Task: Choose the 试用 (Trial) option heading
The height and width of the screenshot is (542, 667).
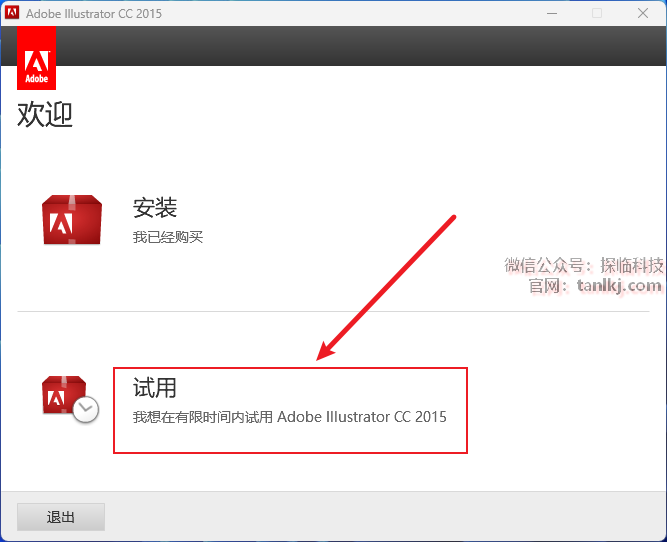Action: pos(155,387)
